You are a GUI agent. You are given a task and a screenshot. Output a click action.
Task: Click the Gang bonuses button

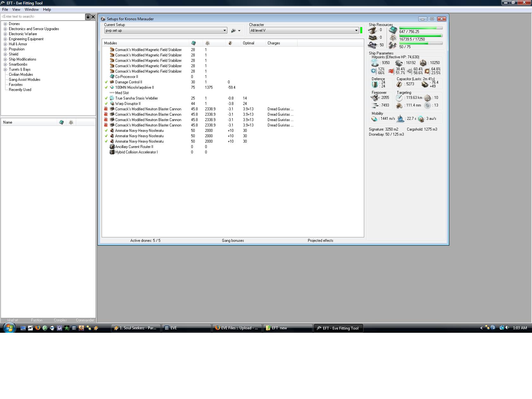pyautogui.click(x=233, y=241)
